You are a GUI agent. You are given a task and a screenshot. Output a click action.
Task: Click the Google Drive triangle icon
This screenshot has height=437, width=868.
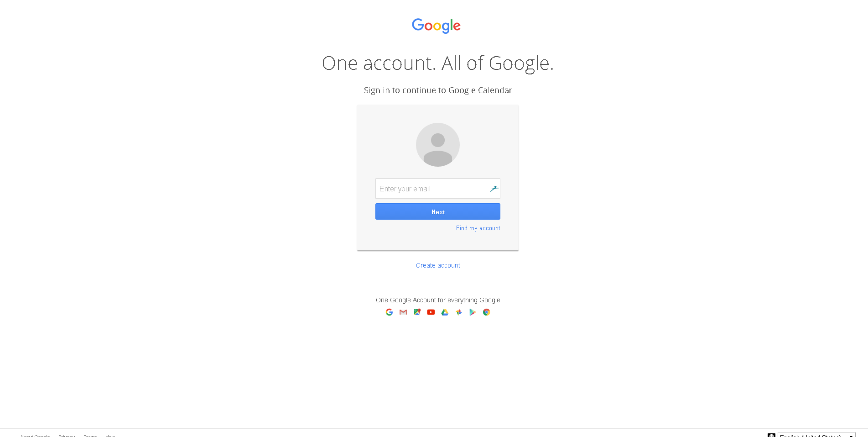point(445,312)
